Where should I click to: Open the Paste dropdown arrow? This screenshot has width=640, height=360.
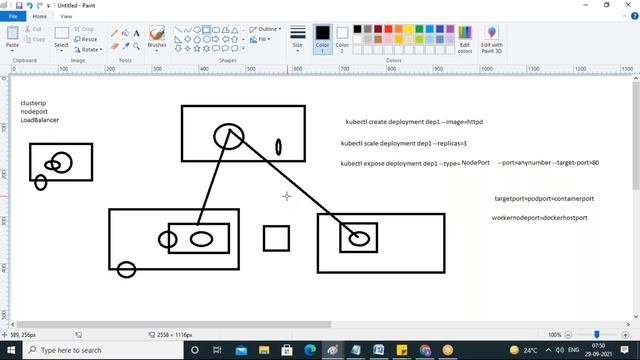[12, 51]
